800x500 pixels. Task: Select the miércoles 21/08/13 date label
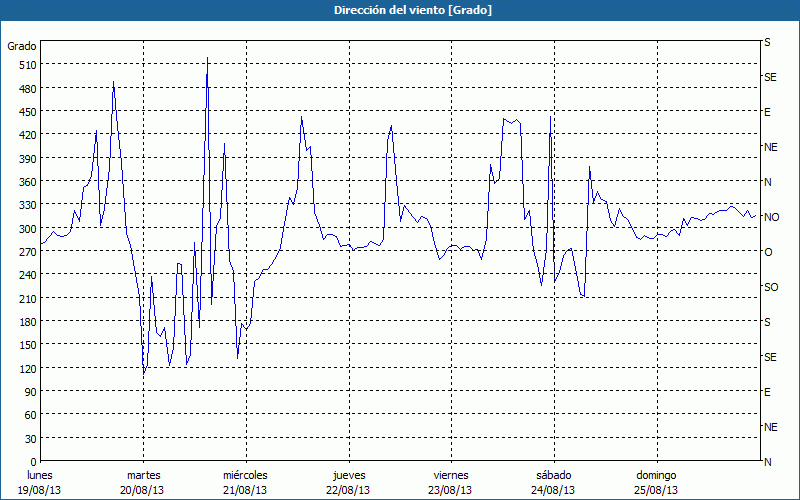pos(245,482)
